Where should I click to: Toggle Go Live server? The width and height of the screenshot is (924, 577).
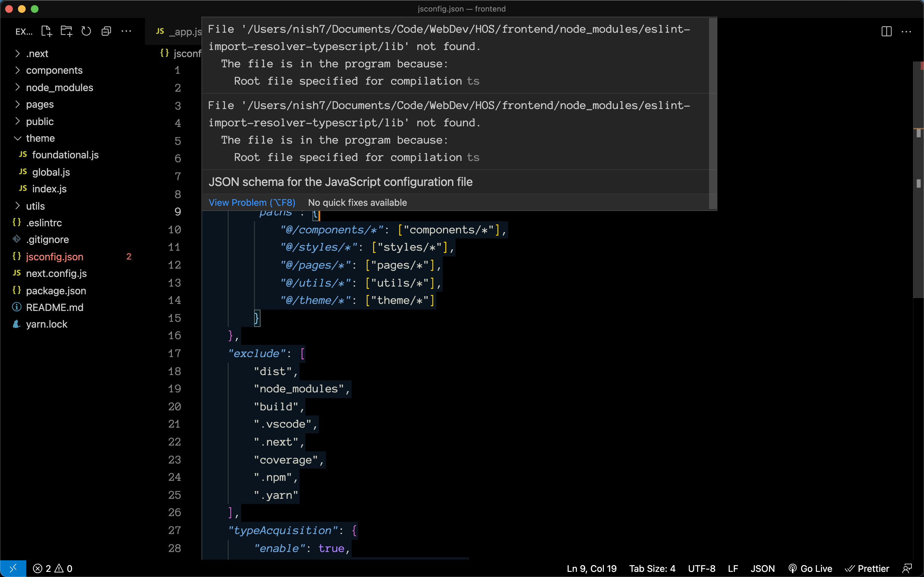[810, 569]
